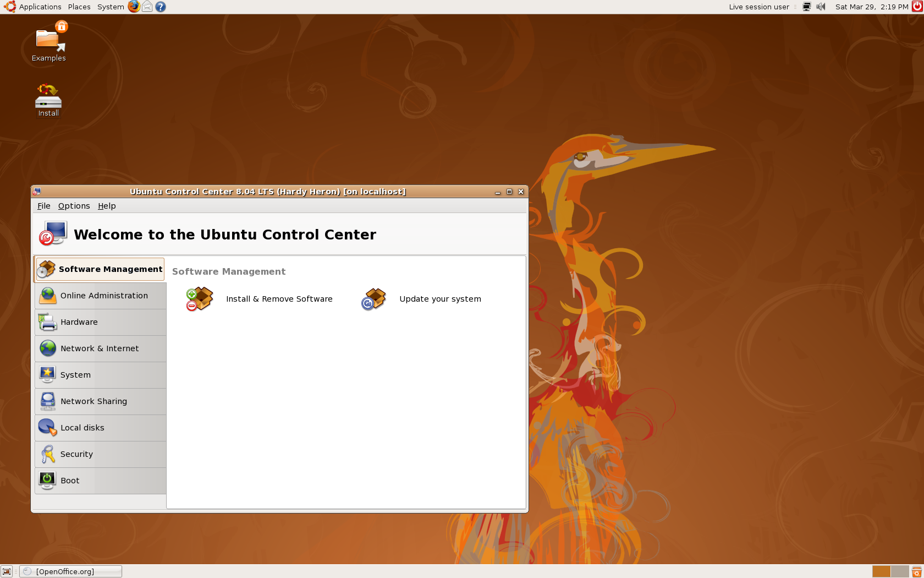Open the File menu in Control Center
The height and width of the screenshot is (578, 924).
tap(44, 206)
